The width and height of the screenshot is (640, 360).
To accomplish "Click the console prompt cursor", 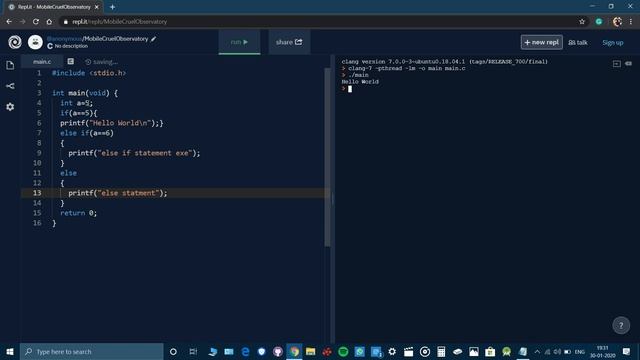I will point(350,89).
